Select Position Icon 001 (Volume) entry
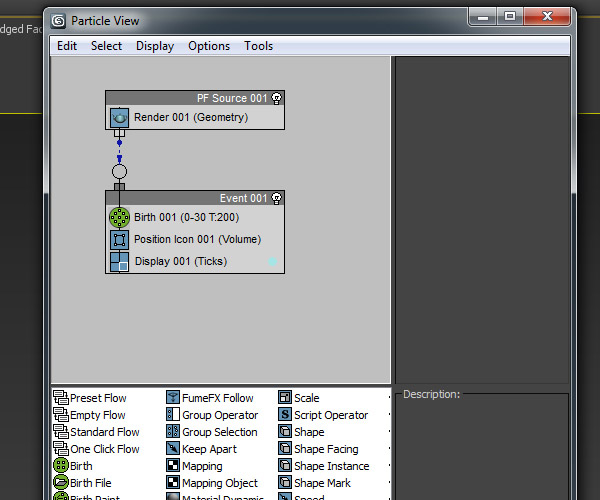 click(x=197, y=239)
